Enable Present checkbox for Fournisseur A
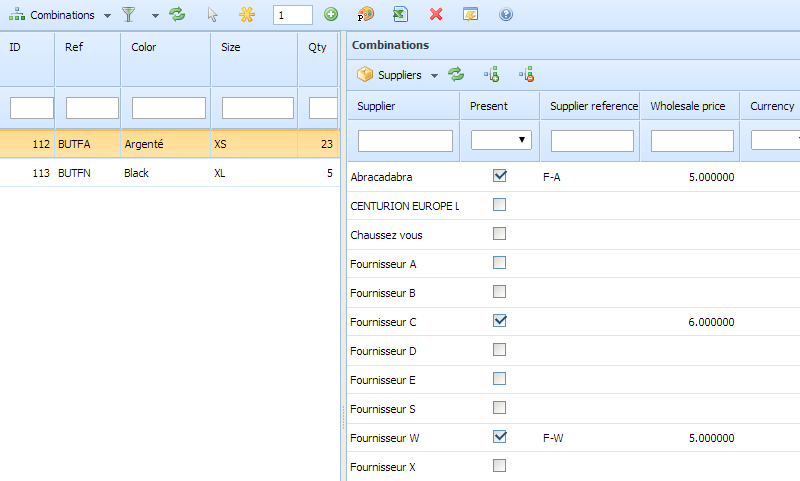 click(500, 263)
